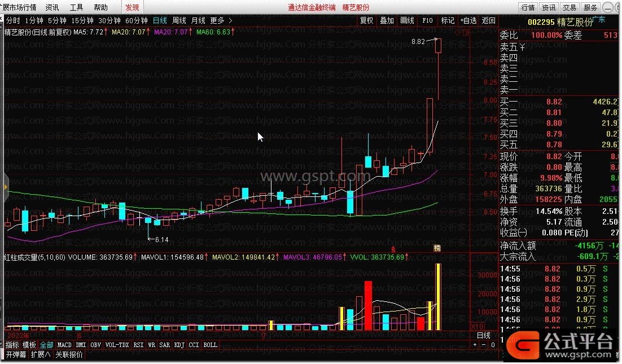Select the 5分钟 period
The height and width of the screenshot is (364, 622).
57,20
